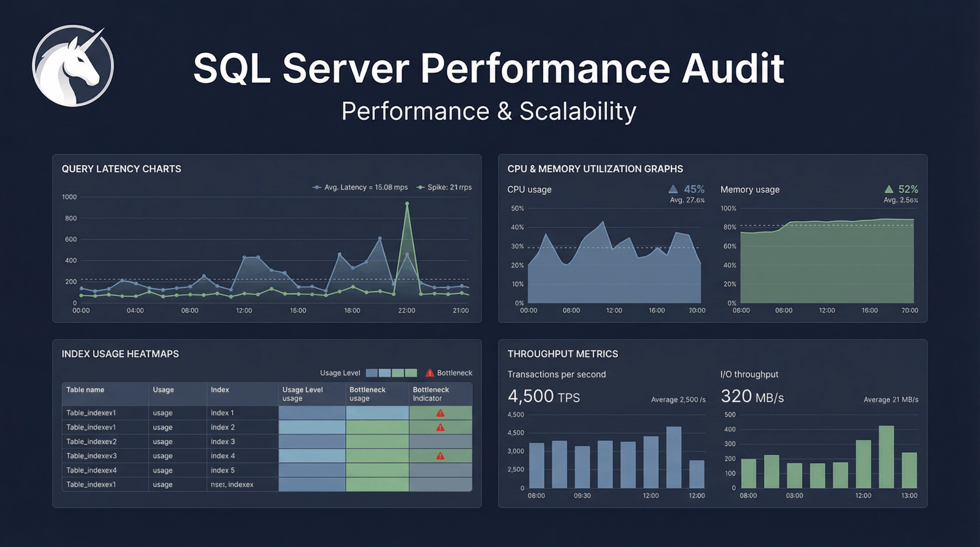The height and width of the screenshot is (547, 980).
Task: Click tallest Transactions per second bar
Action: (674, 458)
